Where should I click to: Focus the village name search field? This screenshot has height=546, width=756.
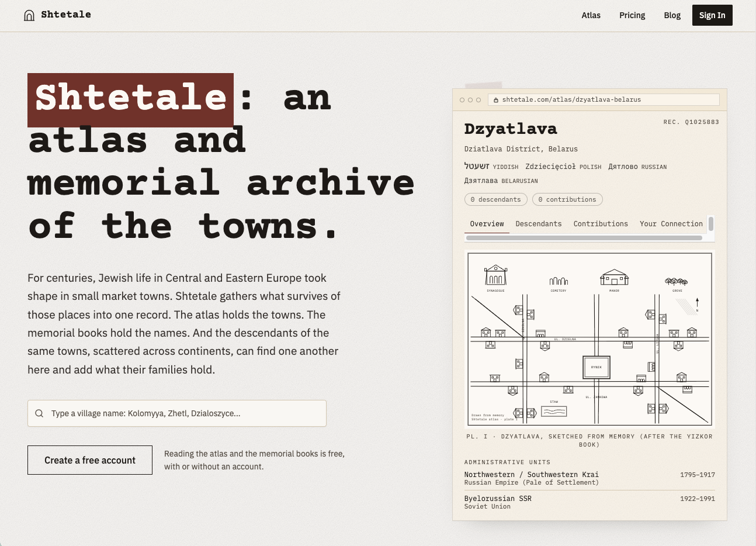pos(177,413)
